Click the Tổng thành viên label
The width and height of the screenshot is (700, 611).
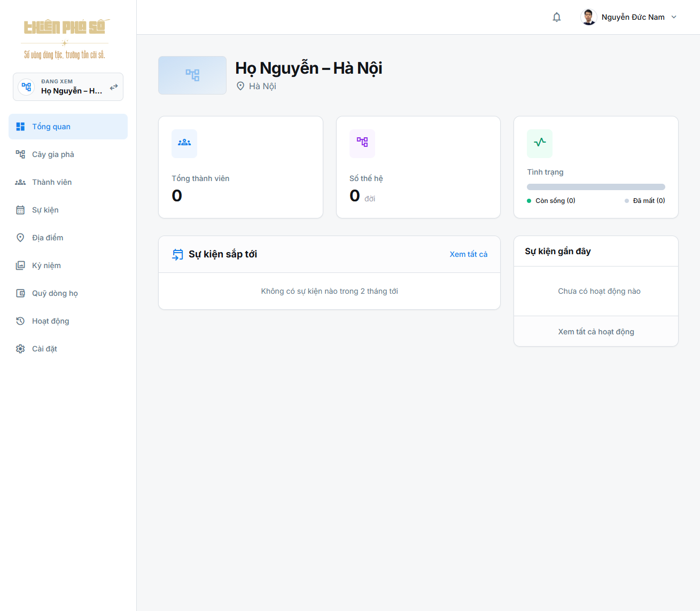[200, 178]
